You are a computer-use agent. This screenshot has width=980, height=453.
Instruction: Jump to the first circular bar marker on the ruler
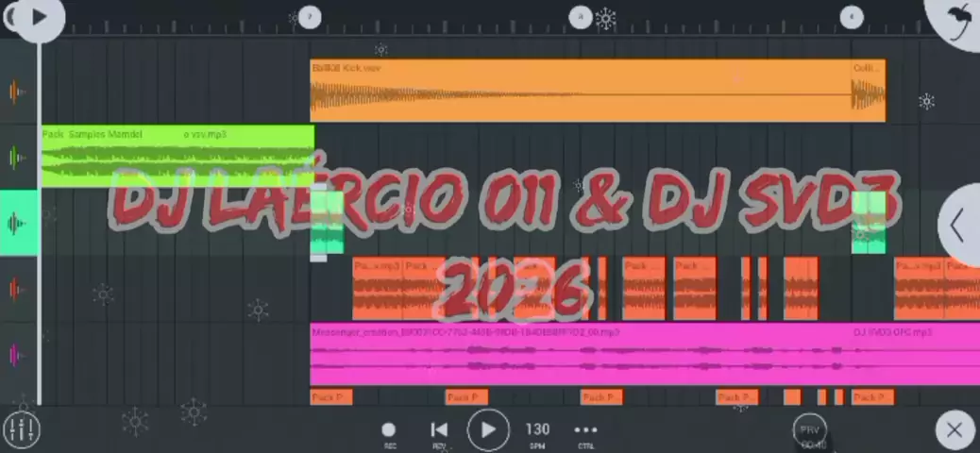[309, 17]
